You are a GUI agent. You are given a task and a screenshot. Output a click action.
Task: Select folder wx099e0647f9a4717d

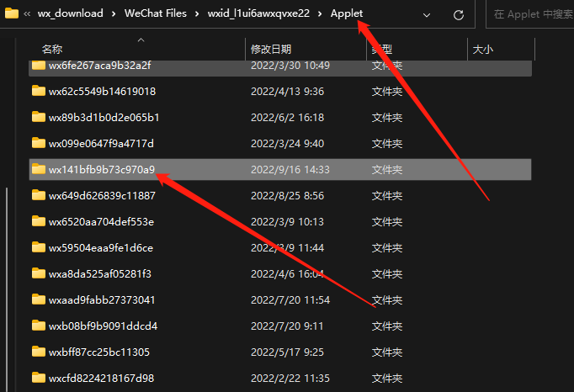(280, 144)
